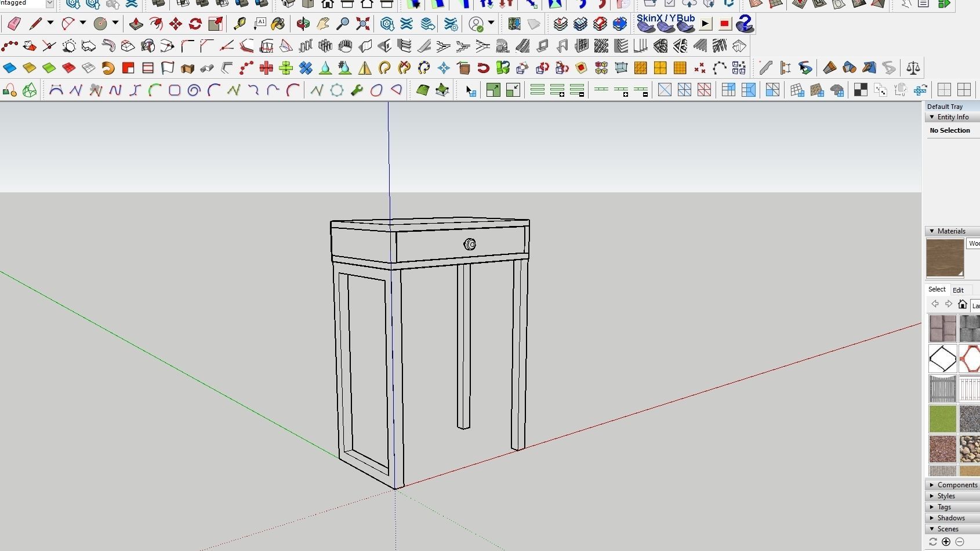Click the update scene refresh icon
This screenshot has height=551, width=980.
933,542
